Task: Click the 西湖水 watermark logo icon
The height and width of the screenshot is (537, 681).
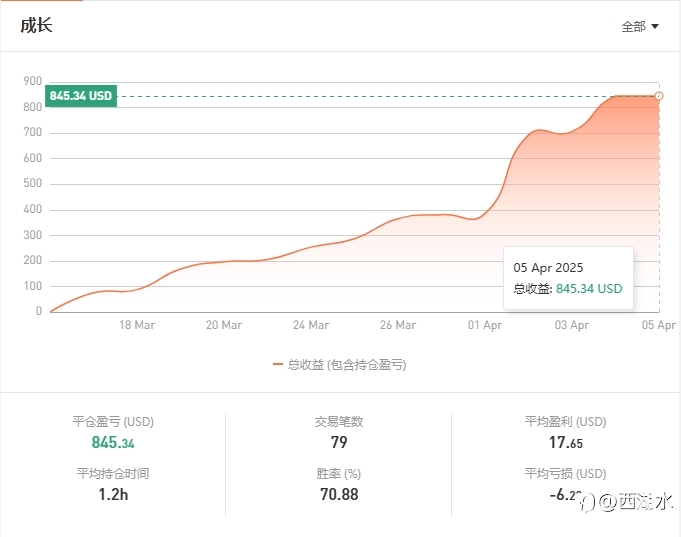Action: coord(587,503)
